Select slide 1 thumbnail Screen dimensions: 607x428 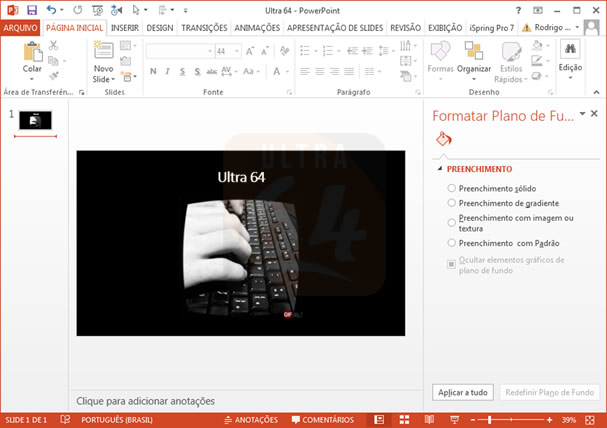pyautogui.click(x=35, y=120)
